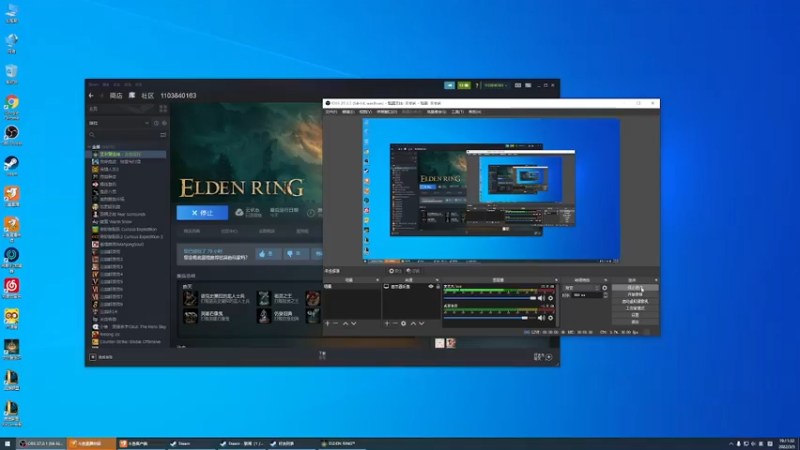Click the thumbs-down button in Steam
Viewport: 800px width, 450px height.
[295, 254]
